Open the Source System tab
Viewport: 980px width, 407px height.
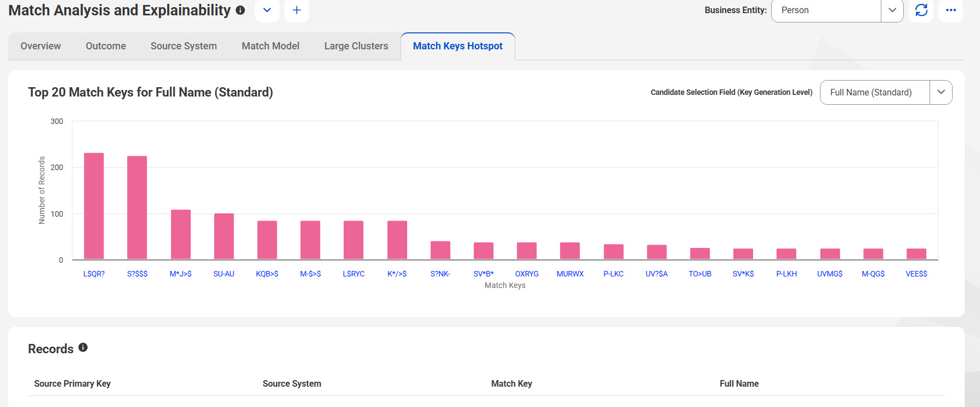[184, 46]
